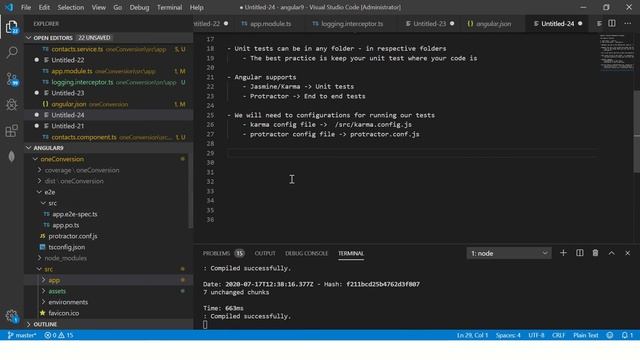Open the Debug menu

pyautogui.click(x=139, y=7)
